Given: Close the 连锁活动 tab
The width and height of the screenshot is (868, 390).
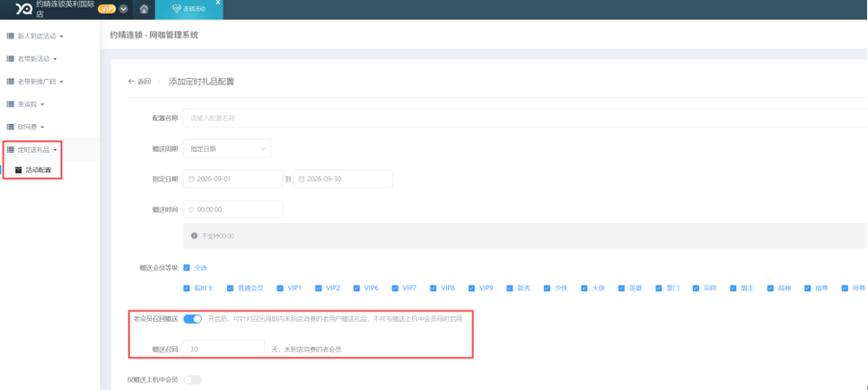Looking at the screenshot, I should click(x=217, y=3).
